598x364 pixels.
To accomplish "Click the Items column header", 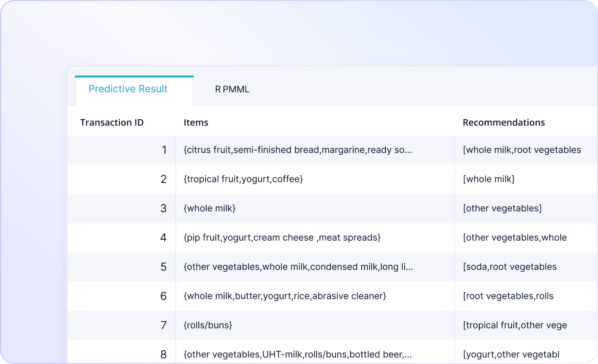I will (196, 122).
